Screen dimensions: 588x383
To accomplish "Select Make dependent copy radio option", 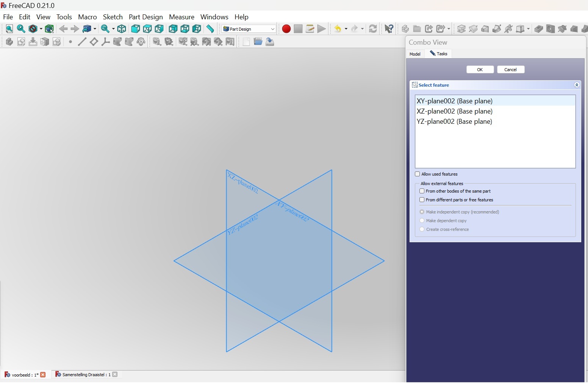I will coord(422,221).
